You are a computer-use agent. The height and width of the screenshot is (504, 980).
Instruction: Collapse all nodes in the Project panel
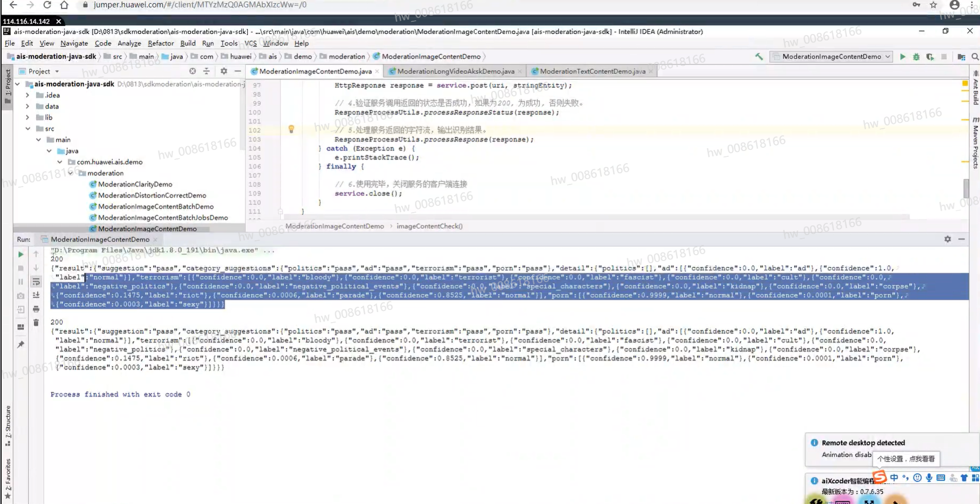point(206,71)
